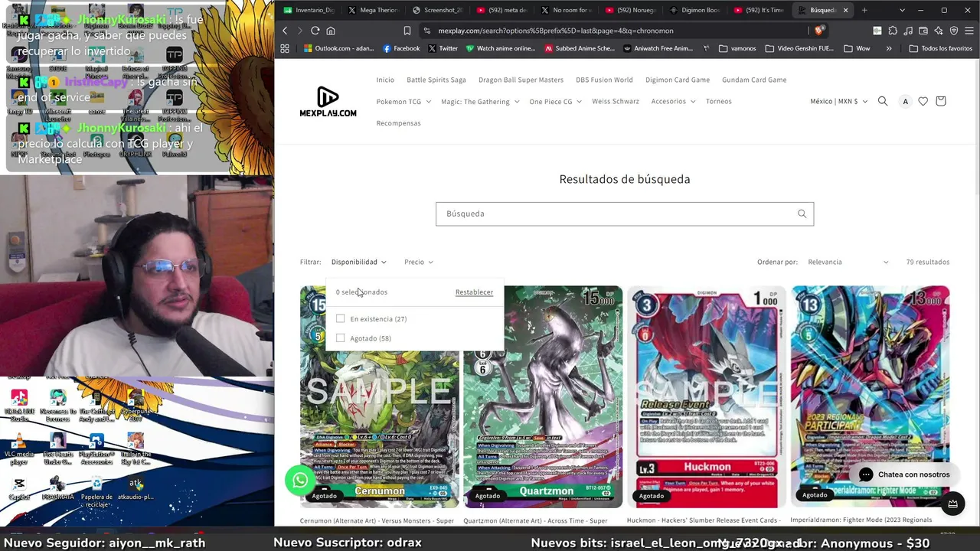980x551 pixels.
Task: Open the wishlist heart icon
Action: pos(923,101)
